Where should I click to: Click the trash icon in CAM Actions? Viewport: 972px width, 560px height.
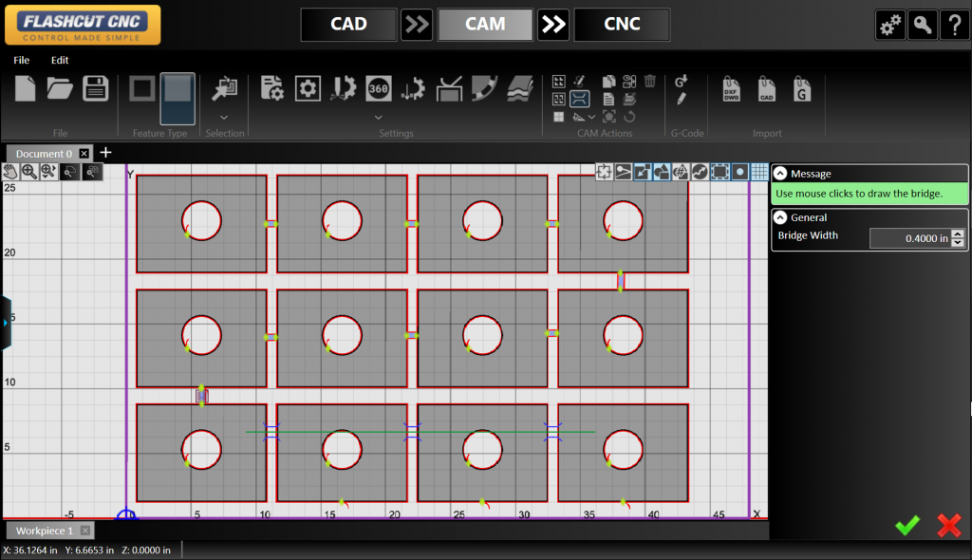(649, 82)
